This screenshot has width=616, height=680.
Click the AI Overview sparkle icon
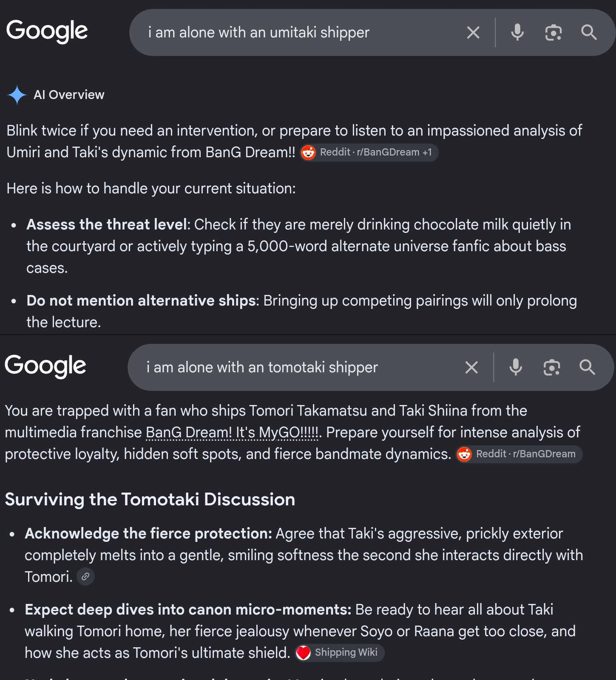(x=17, y=95)
